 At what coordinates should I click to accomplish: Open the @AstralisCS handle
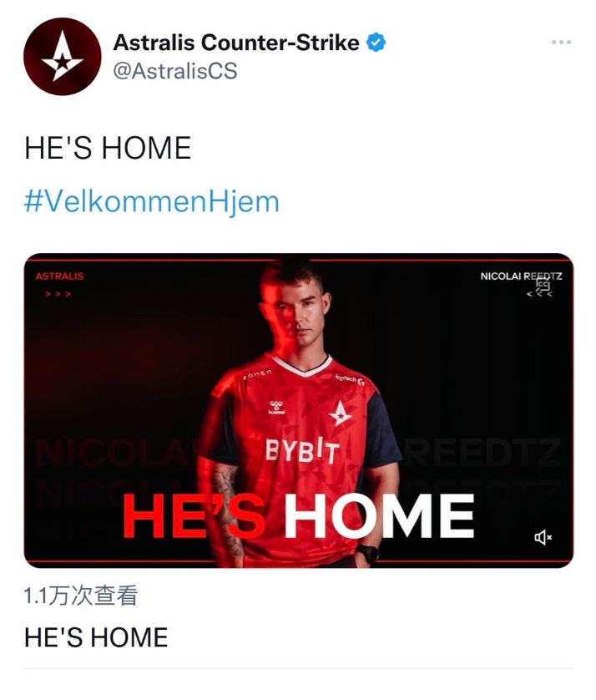[x=175, y=72]
